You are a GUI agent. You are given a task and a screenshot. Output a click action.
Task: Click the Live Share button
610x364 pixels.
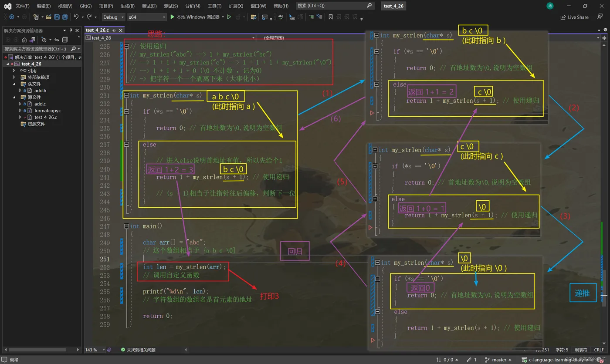click(575, 17)
